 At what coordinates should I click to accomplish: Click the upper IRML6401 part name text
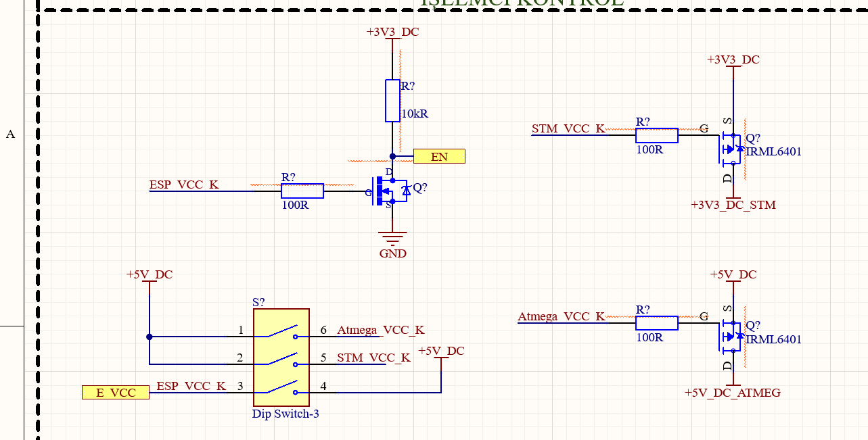click(773, 151)
